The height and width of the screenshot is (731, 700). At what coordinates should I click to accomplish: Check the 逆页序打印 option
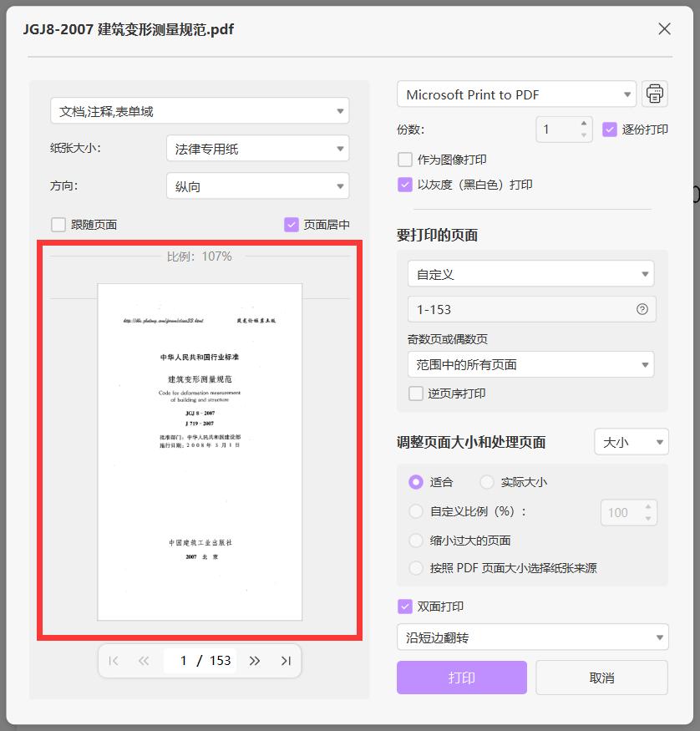click(415, 393)
